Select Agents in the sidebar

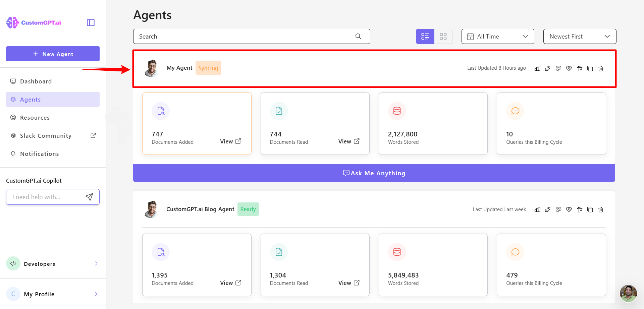pos(53,100)
